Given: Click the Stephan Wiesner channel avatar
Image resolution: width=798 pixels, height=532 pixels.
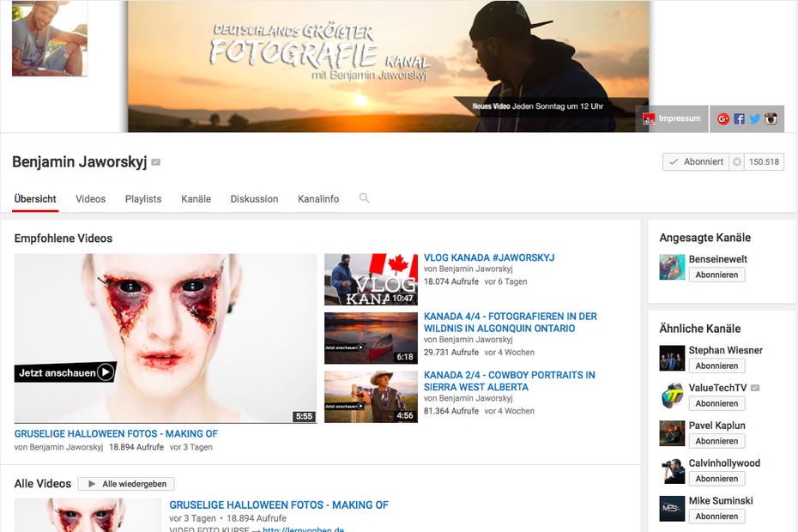Looking at the screenshot, I should click(672, 358).
